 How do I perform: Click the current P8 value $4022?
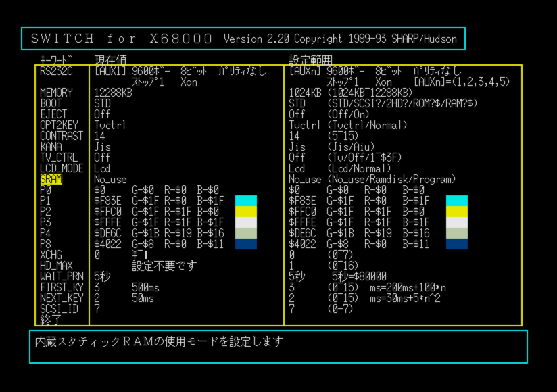pos(107,244)
